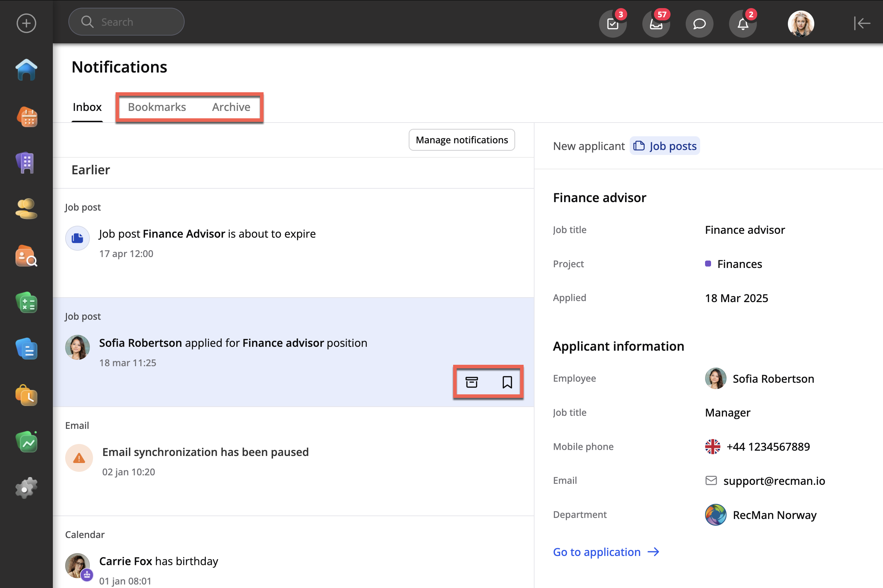Collapse the panel with the arrow-to-bar icon
This screenshot has height=588, width=883.
(x=862, y=23)
